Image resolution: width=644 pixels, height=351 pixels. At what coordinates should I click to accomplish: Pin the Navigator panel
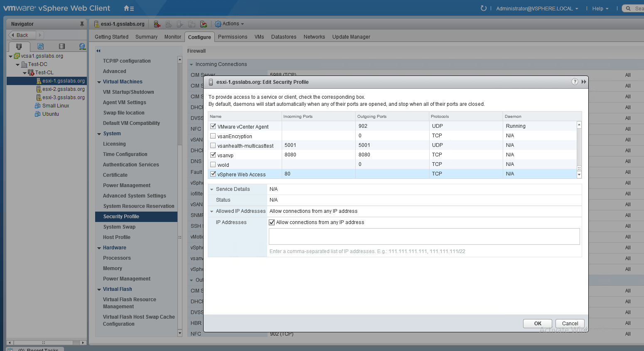click(82, 24)
